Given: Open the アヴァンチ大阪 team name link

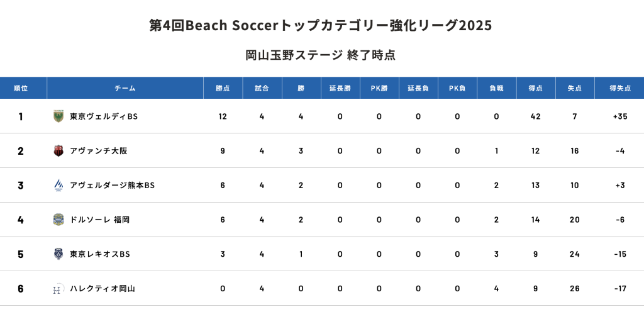Looking at the screenshot, I should coord(99,151).
